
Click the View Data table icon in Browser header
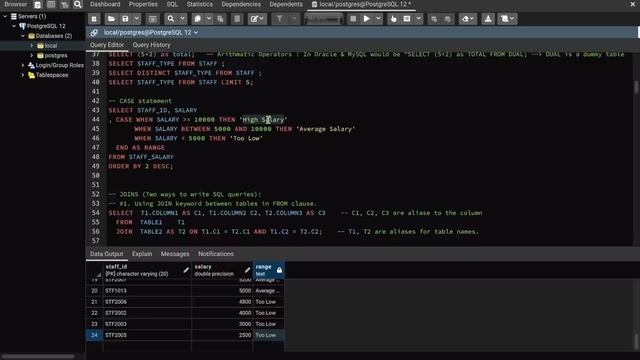pyautogui.click(x=51, y=4)
